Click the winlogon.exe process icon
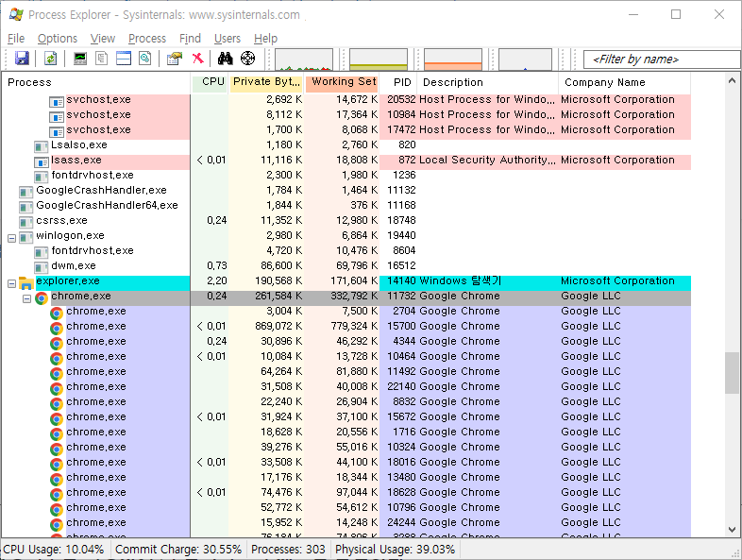Screen dimensions: 742x560 (x=26, y=238)
